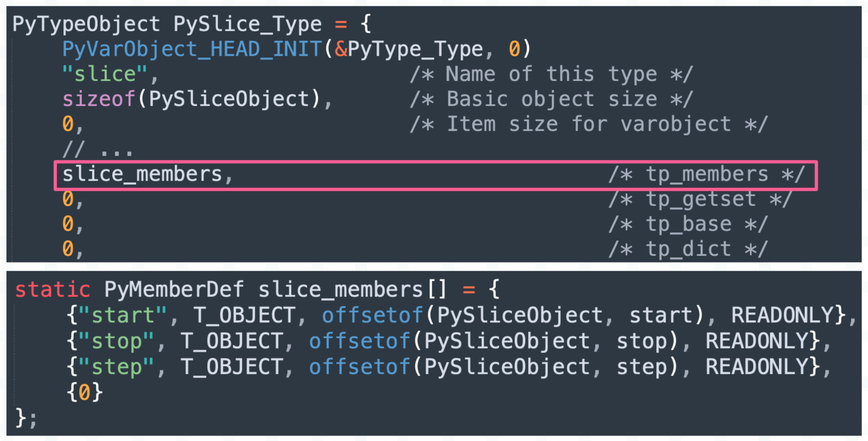Click the tp_base comment
Screen dimensions: 868x441
(x=688, y=224)
